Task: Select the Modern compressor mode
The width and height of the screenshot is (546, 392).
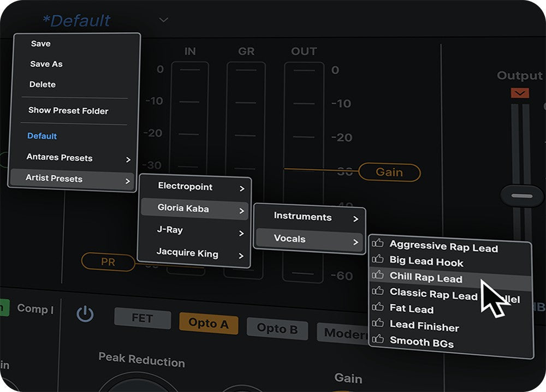Action: (x=343, y=333)
